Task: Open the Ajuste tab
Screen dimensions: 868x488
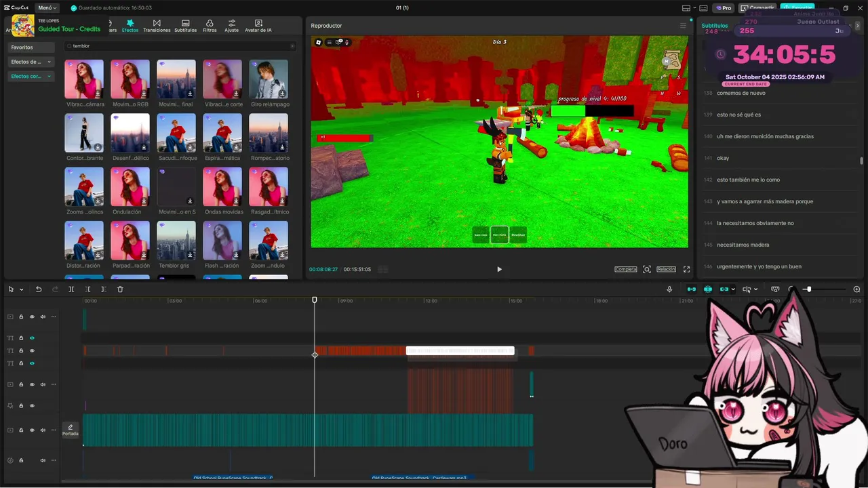Action: click(x=231, y=26)
